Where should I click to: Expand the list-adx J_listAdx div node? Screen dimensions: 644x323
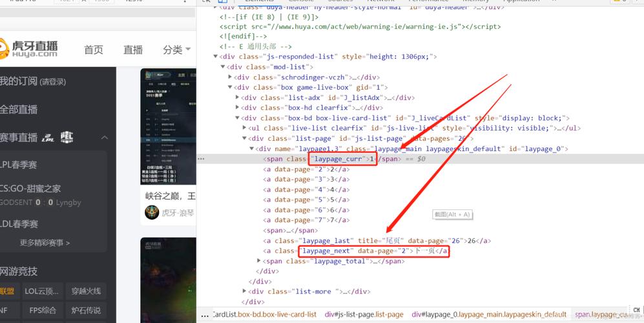(238, 98)
